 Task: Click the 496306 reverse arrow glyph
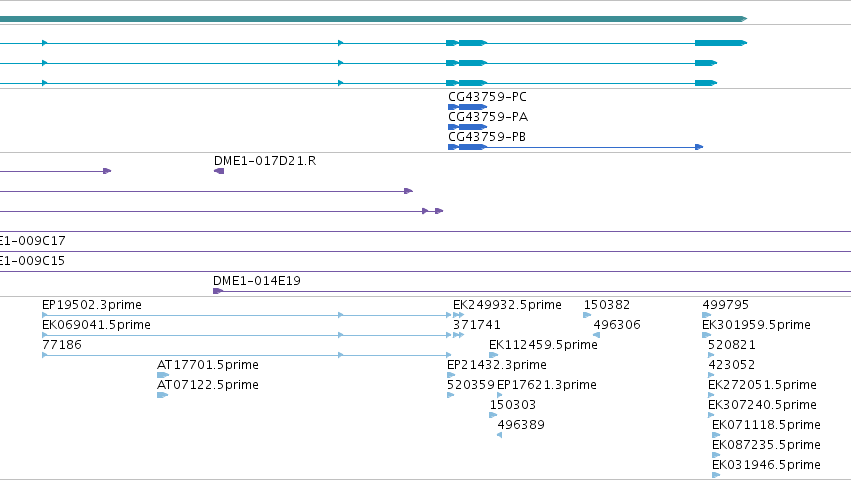click(x=596, y=335)
